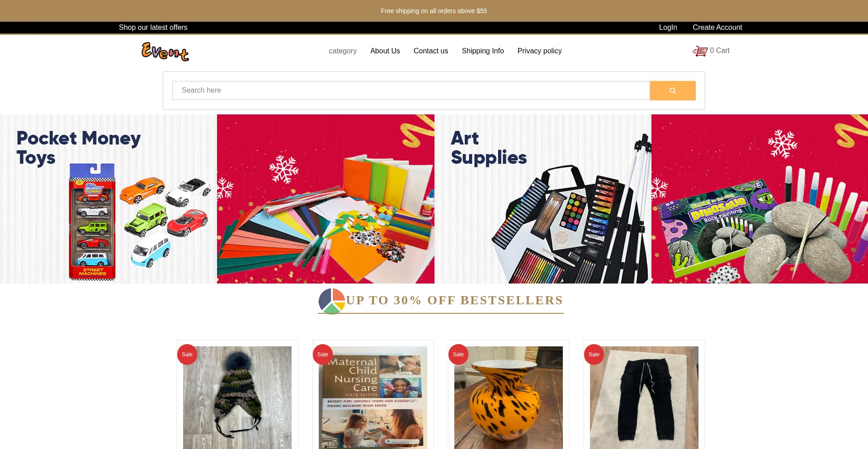Screen dimensions: 868x449
Task: Open the About Us page
Action: coord(385,51)
